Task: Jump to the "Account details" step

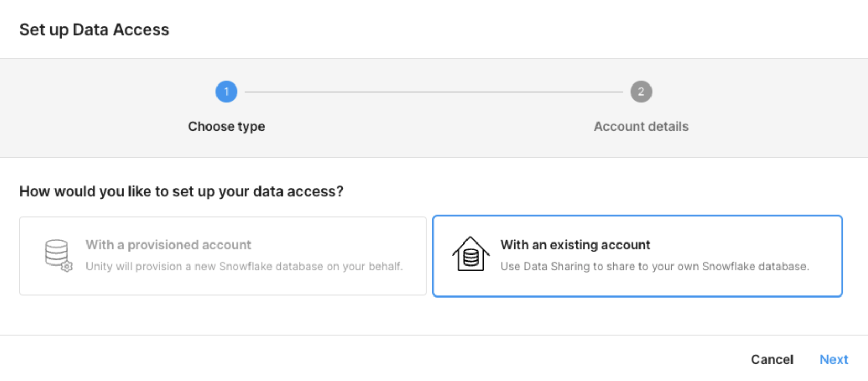Action: pyautogui.click(x=641, y=126)
